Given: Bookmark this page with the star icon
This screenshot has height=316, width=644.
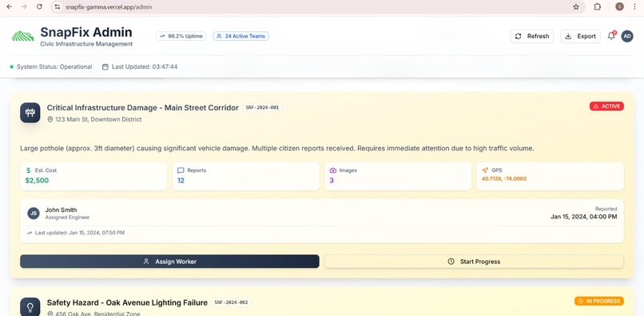Looking at the screenshot, I should 576,7.
